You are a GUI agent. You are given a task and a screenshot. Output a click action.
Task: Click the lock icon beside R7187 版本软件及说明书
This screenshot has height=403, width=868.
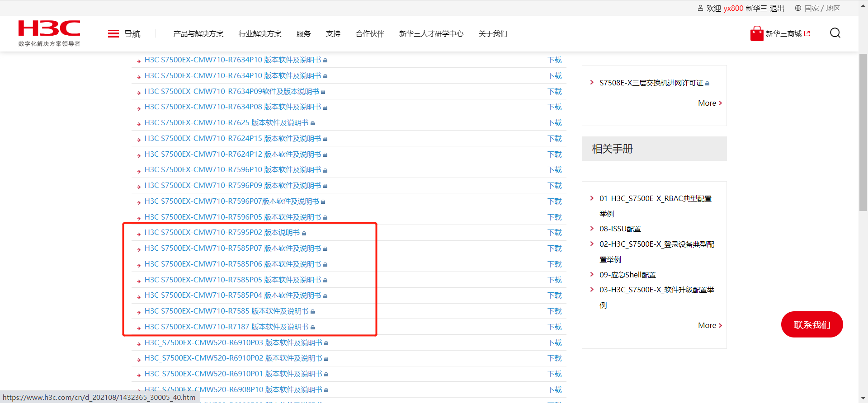[x=313, y=328]
